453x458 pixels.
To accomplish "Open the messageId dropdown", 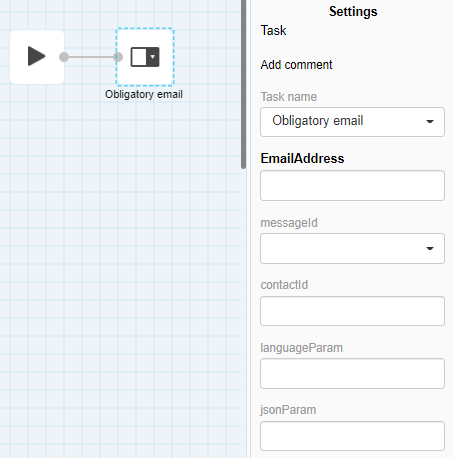I will 352,248.
